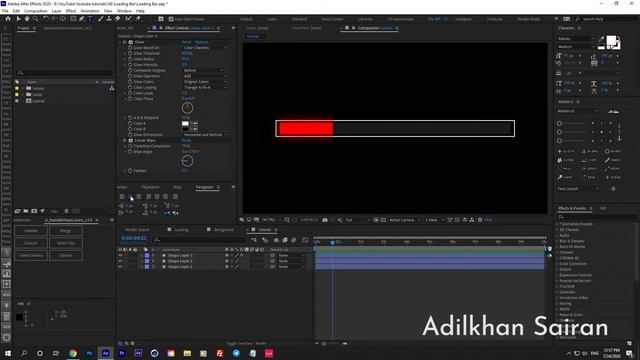This screenshot has height=360, width=640.
Task: Click the Windows Start button
Action: [7, 353]
